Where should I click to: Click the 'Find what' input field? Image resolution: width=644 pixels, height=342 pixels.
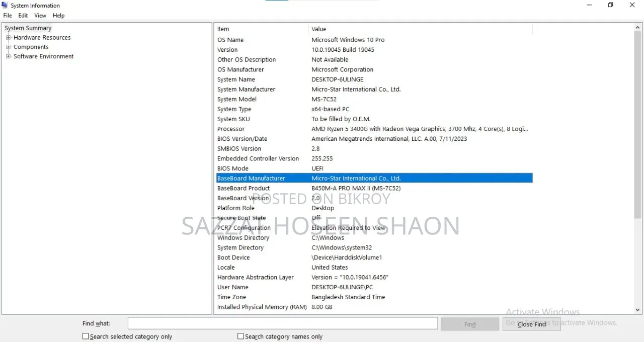(x=283, y=323)
